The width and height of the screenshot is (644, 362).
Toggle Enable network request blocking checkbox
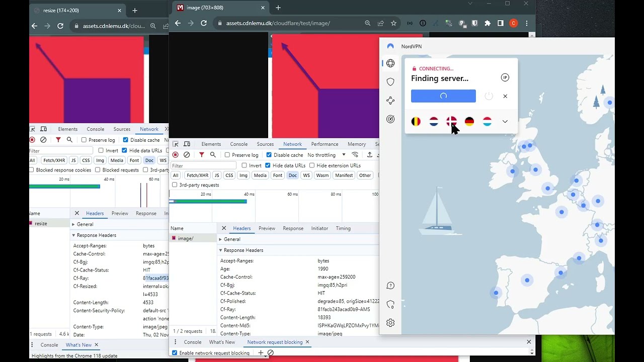coord(175,353)
